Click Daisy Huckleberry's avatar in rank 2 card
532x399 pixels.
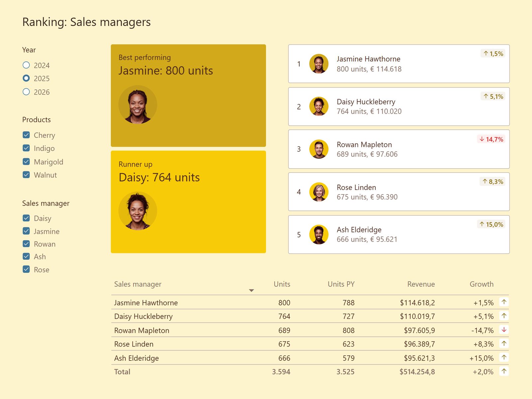319,106
